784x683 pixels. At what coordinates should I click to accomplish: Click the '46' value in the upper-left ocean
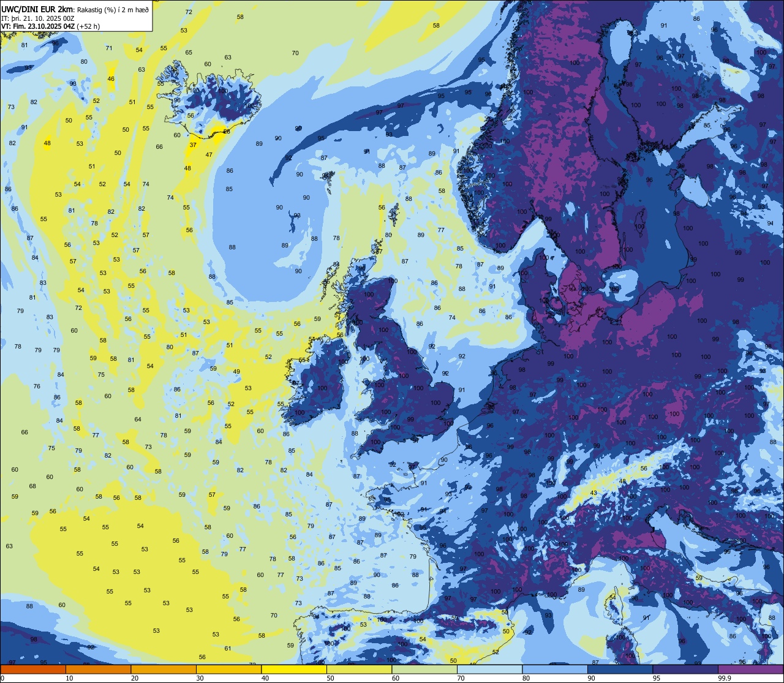111,79
